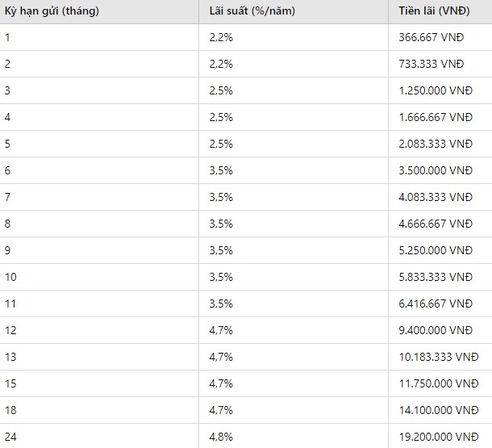Select the 366.667 VNĐ interest cell
The height and width of the screenshot is (448, 492).
432,37
